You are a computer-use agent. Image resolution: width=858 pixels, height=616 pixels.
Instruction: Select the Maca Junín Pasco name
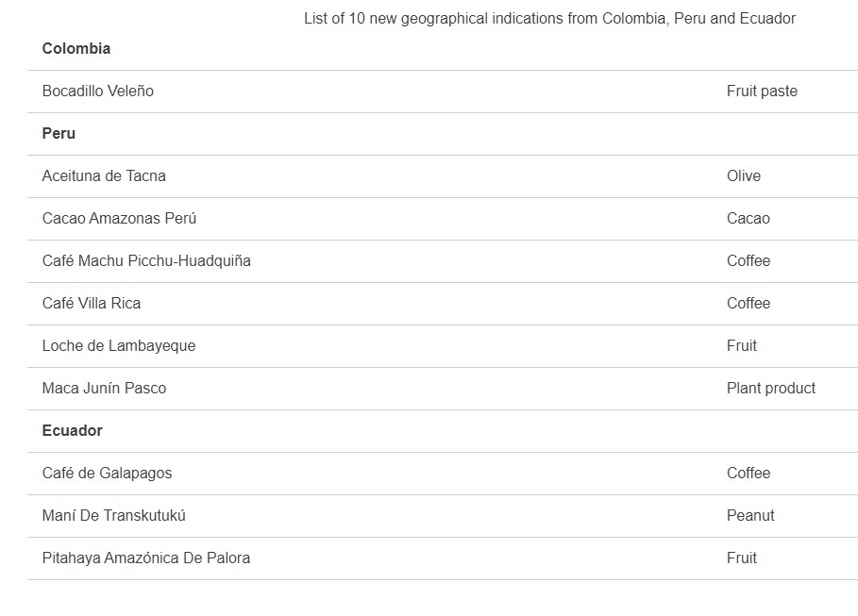click(x=104, y=389)
